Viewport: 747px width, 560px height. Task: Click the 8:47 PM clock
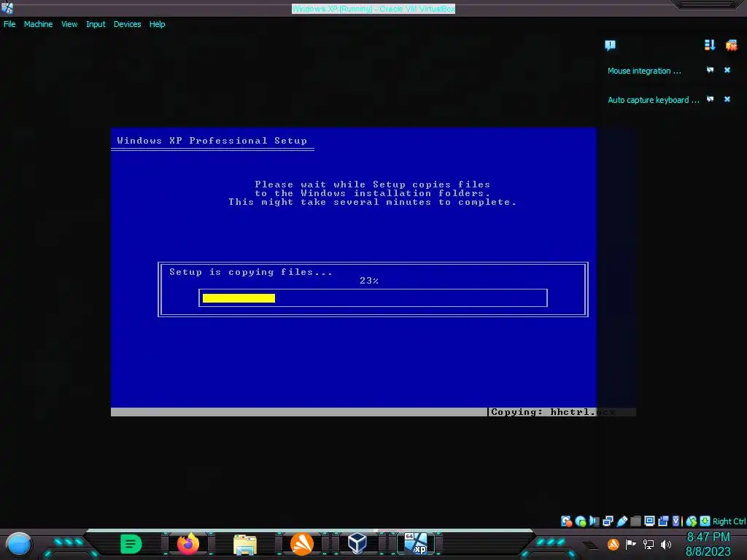point(708,537)
